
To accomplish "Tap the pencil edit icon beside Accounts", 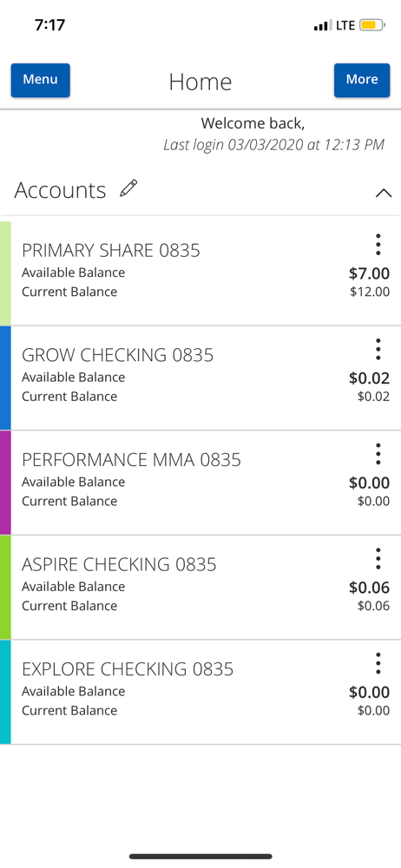I will pyautogui.click(x=128, y=188).
